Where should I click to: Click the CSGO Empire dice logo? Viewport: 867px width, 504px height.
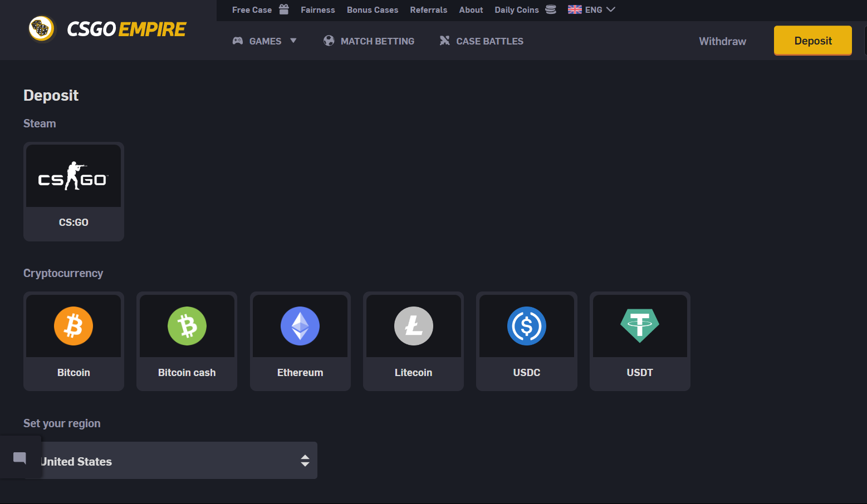coord(41,29)
